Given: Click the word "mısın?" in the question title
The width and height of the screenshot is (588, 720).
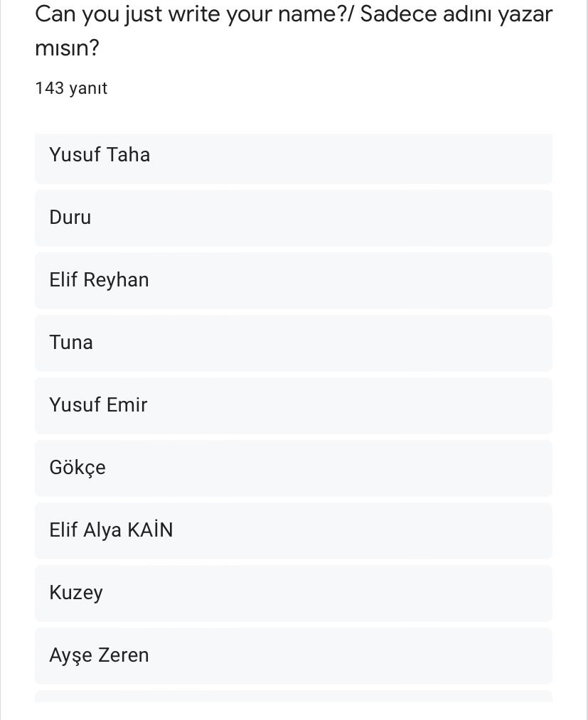Looking at the screenshot, I should click(x=66, y=48).
